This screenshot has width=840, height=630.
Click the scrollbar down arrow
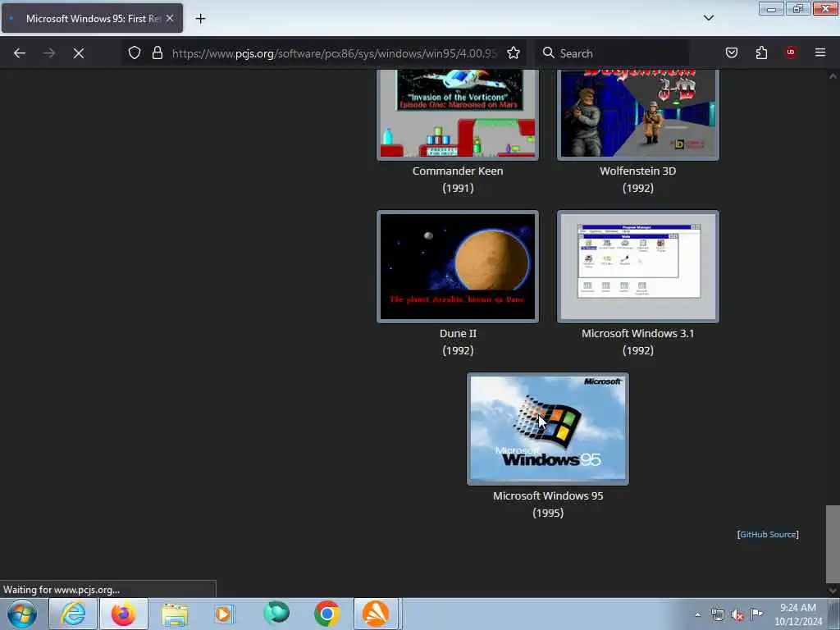[833, 591]
